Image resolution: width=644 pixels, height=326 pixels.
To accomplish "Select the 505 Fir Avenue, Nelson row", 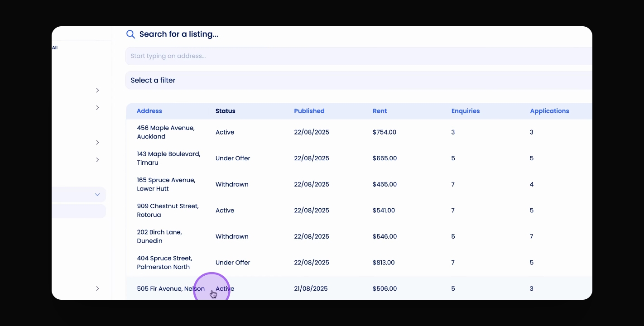I will point(359,288).
